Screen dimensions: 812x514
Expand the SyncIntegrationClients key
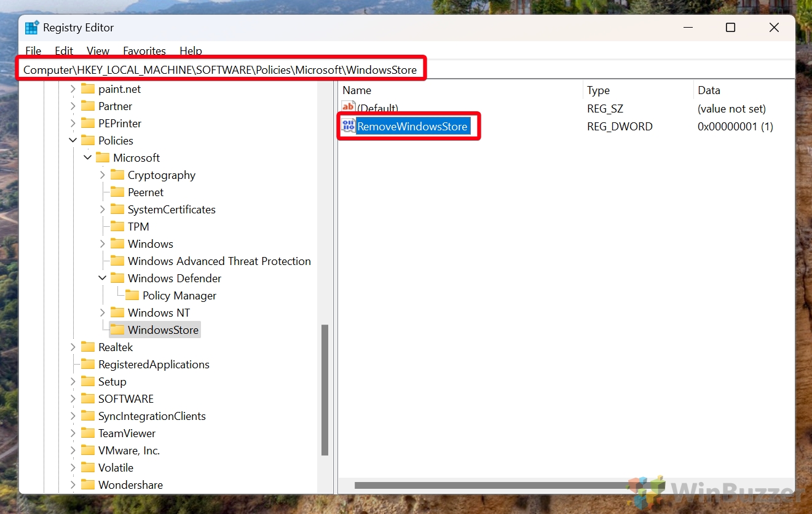pos(73,416)
